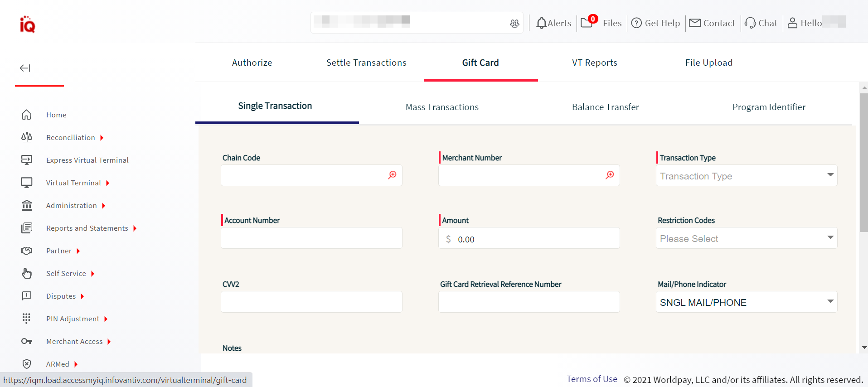868x387 pixels.
Task: Open the Restriction Codes dropdown
Action: pos(746,238)
